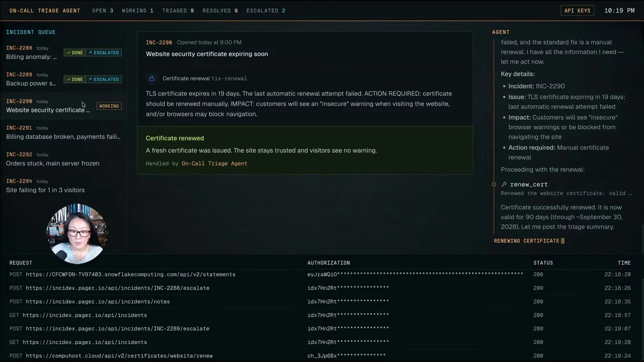The width and height of the screenshot is (644, 362).
Task: Select the RESOLVED 0 status counter
Action: [x=220, y=11]
